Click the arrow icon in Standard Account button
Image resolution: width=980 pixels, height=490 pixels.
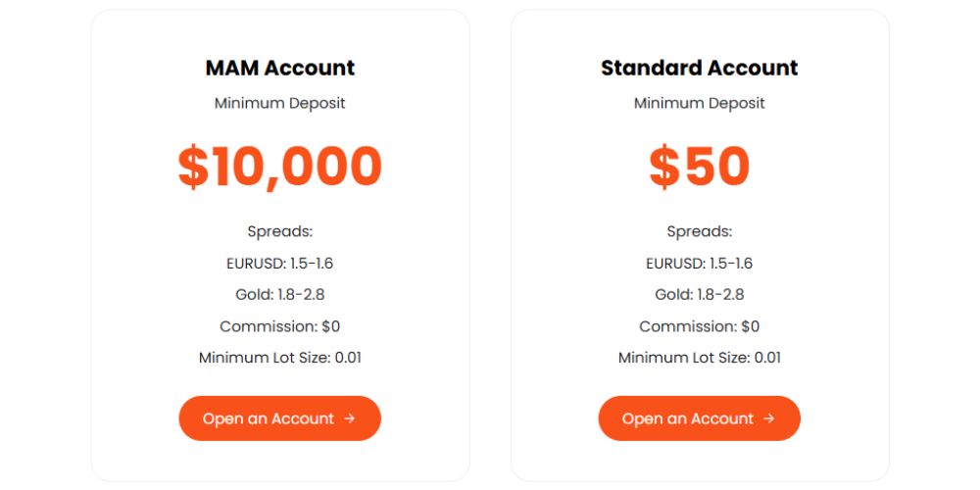click(x=769, y=418)
